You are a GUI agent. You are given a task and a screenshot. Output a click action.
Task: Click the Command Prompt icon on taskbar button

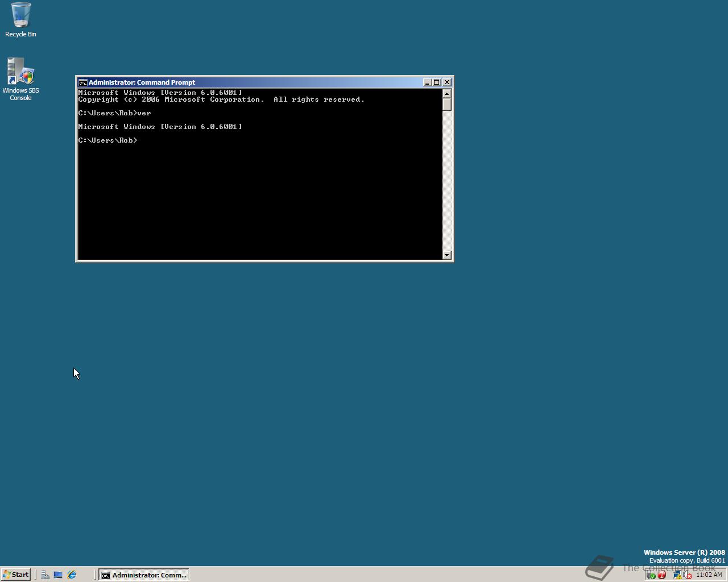(106, 575)
